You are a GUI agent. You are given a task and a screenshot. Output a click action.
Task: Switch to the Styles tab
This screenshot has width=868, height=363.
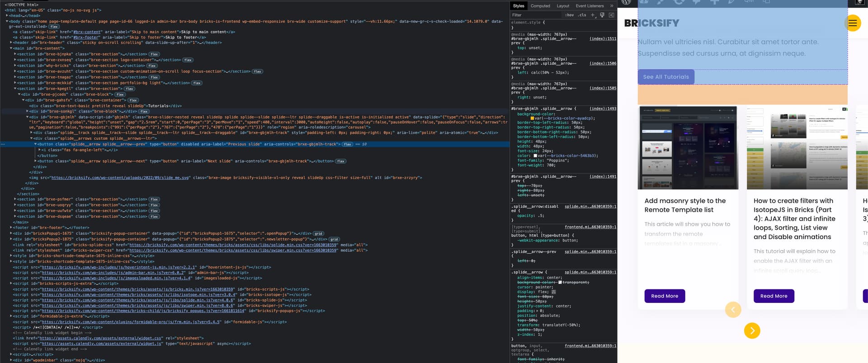(519, 6)
